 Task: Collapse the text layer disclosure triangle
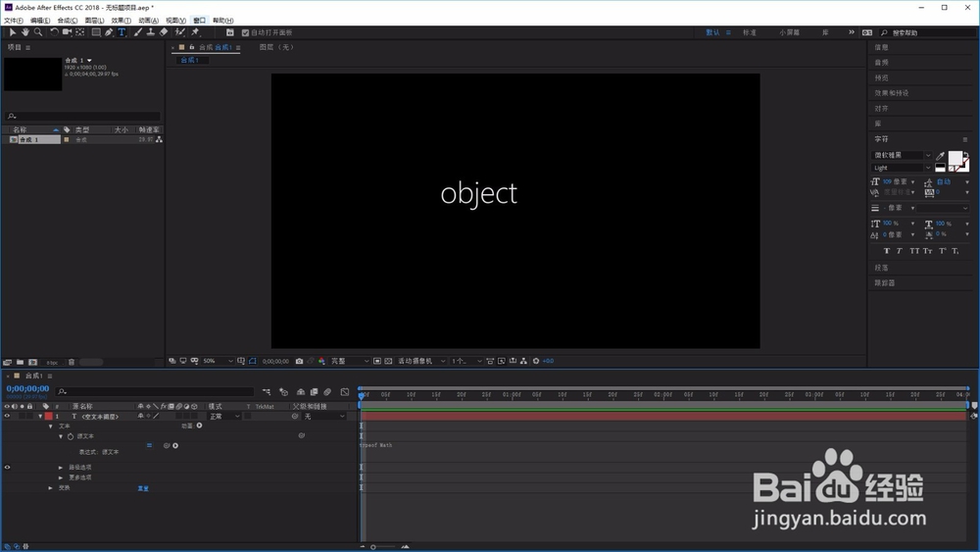(x=40, y=416)
